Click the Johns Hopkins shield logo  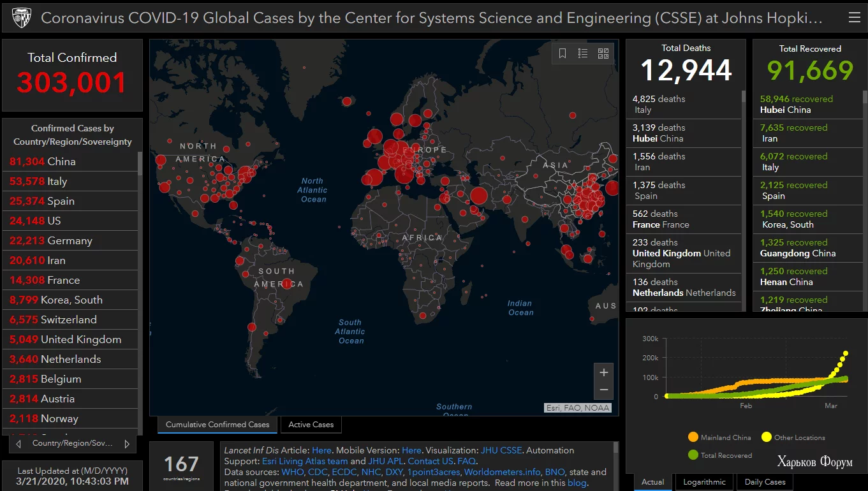(x=21, y=17)
